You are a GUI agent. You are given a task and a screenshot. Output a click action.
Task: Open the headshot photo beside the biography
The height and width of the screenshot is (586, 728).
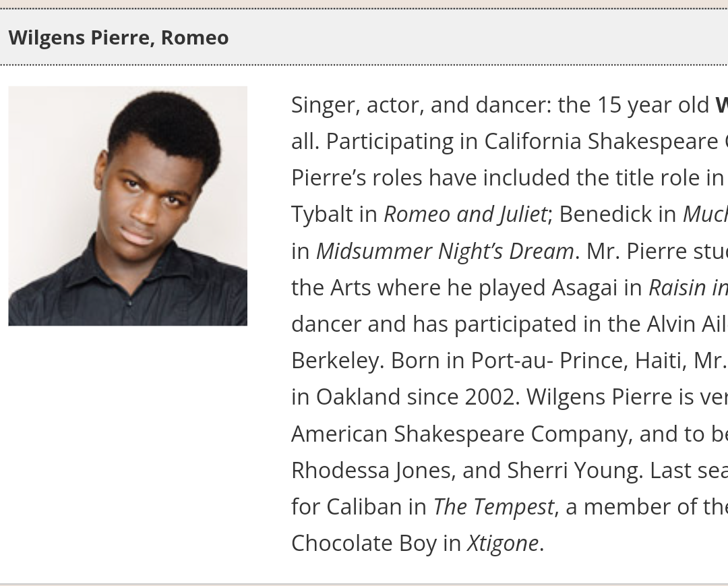tap(128, 206)
